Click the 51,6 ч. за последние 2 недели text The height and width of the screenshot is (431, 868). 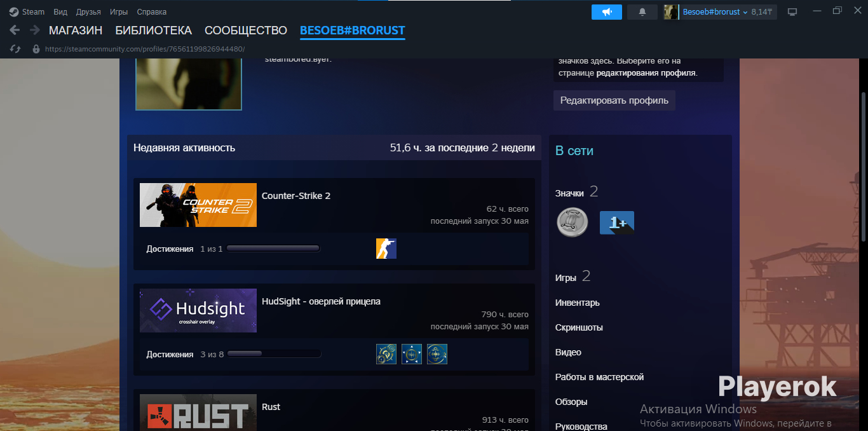(x=463, y=147)
